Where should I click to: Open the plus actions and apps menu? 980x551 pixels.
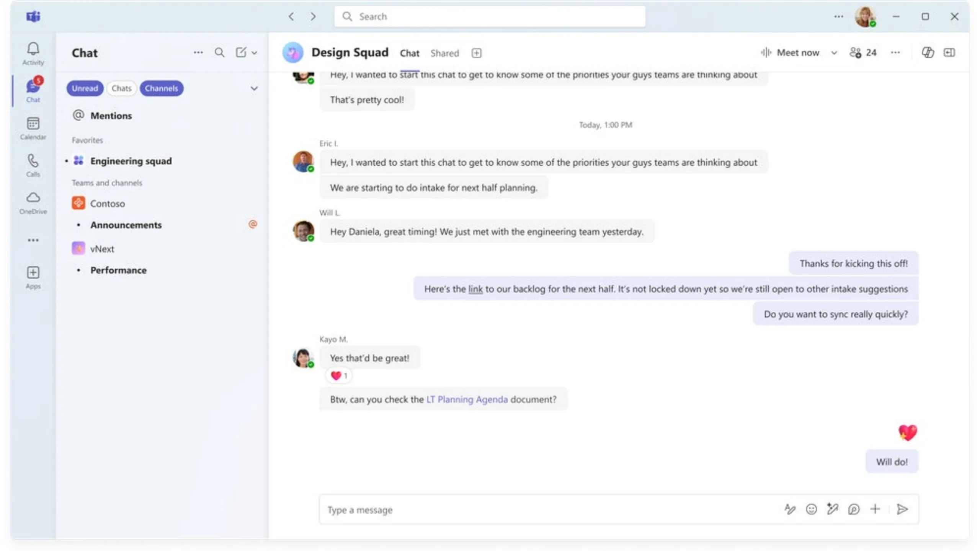point(875,509)
